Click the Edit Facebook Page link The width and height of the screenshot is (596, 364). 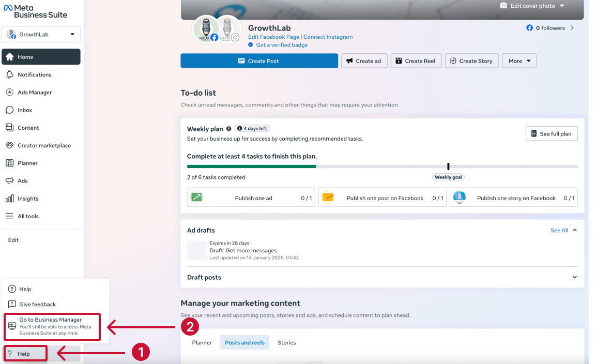[x=273, y=37]
